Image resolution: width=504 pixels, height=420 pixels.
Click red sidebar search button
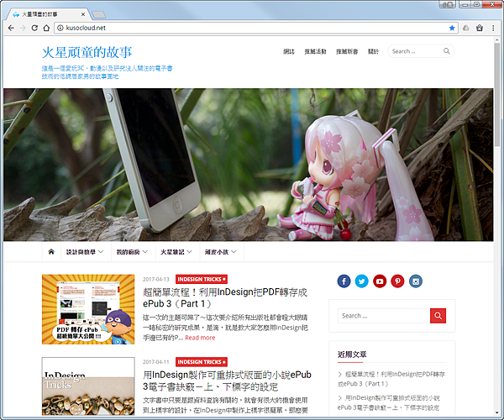pyautogui.click(x=438, y=316)
